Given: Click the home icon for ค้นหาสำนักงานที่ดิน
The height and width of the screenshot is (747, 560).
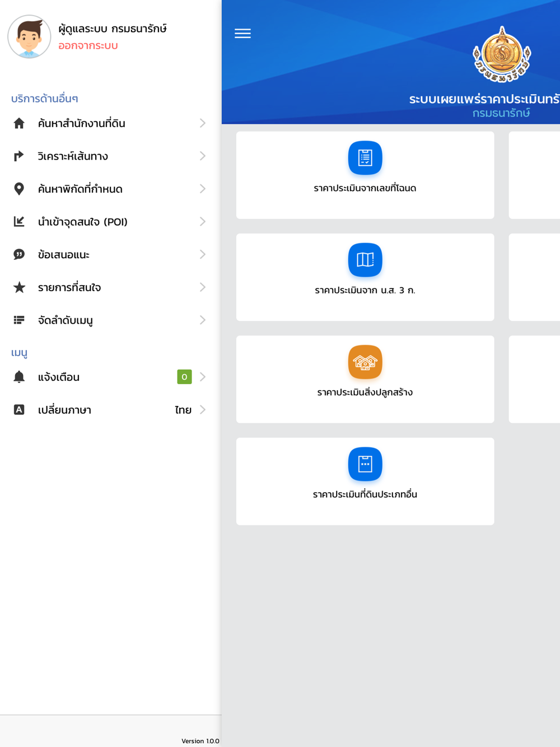Looking at the screenshot, I should (19, 123).
